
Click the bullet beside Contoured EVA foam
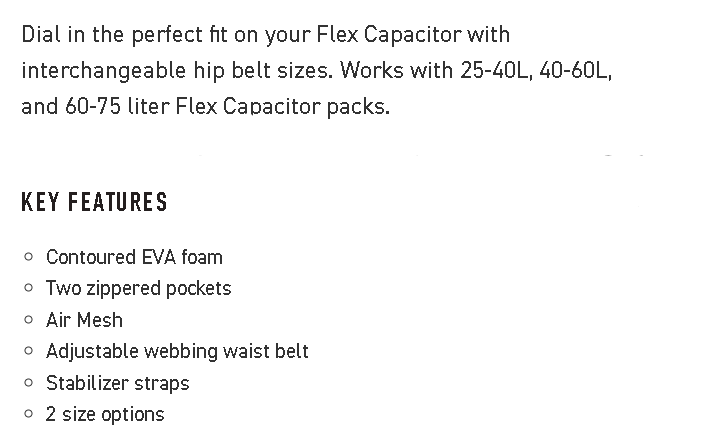point(28,257)
